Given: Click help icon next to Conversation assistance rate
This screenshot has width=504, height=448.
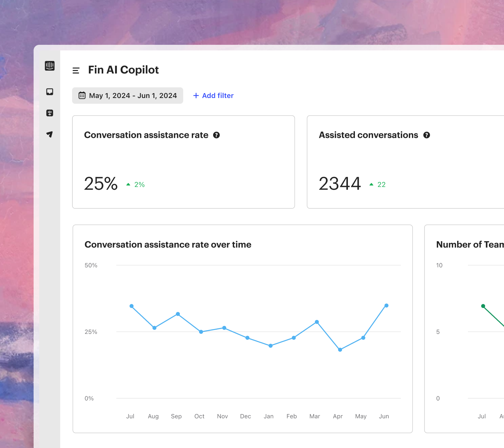Looking at the screenshot, I should point(217,135).
